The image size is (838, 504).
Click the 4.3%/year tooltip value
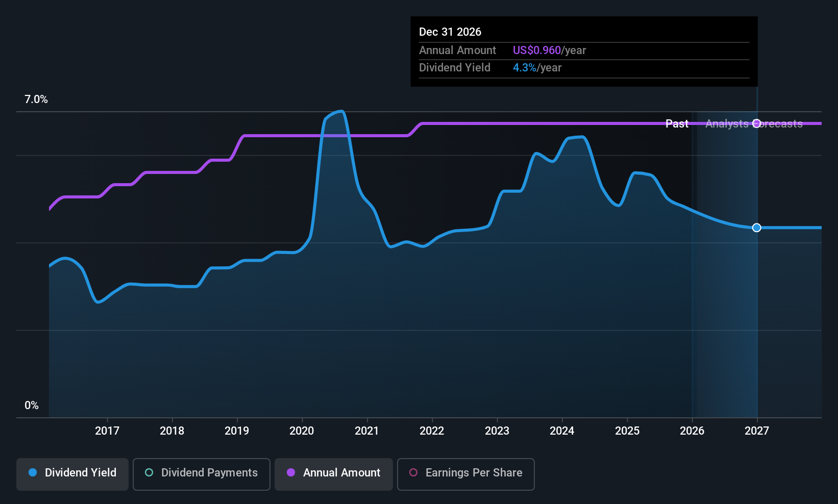(x=537, y=68)
